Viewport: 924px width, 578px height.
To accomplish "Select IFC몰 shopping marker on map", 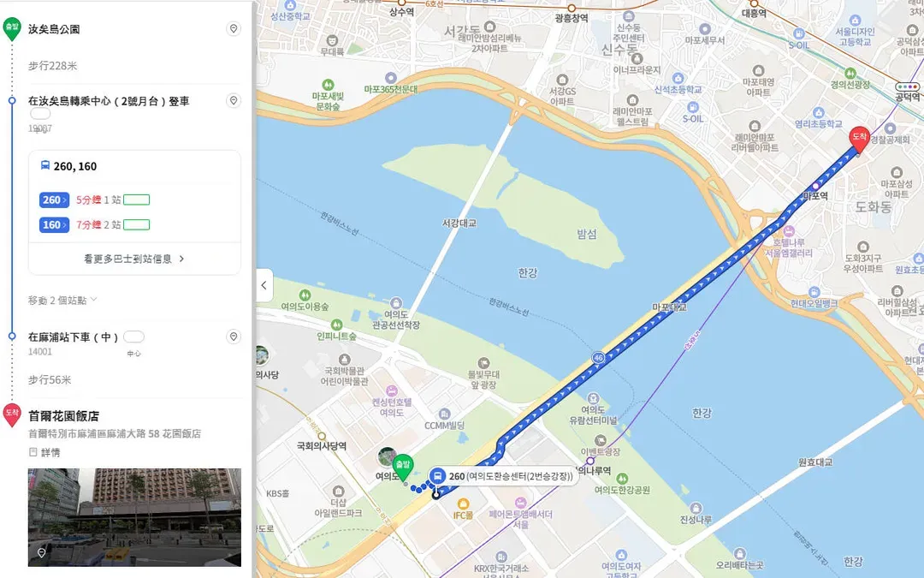I will pyautogui.click(x=463, y=509).
